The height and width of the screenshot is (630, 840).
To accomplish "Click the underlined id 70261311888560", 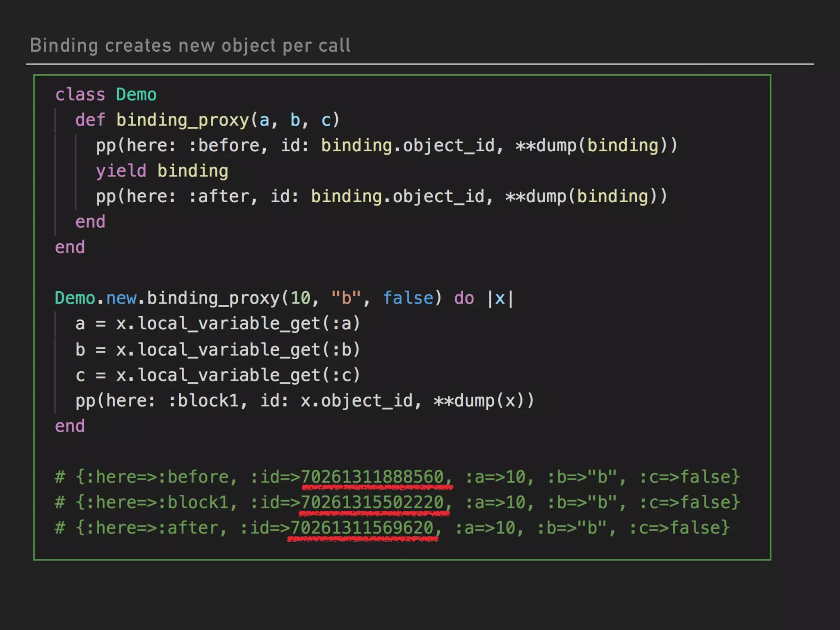I will (372, 477).
